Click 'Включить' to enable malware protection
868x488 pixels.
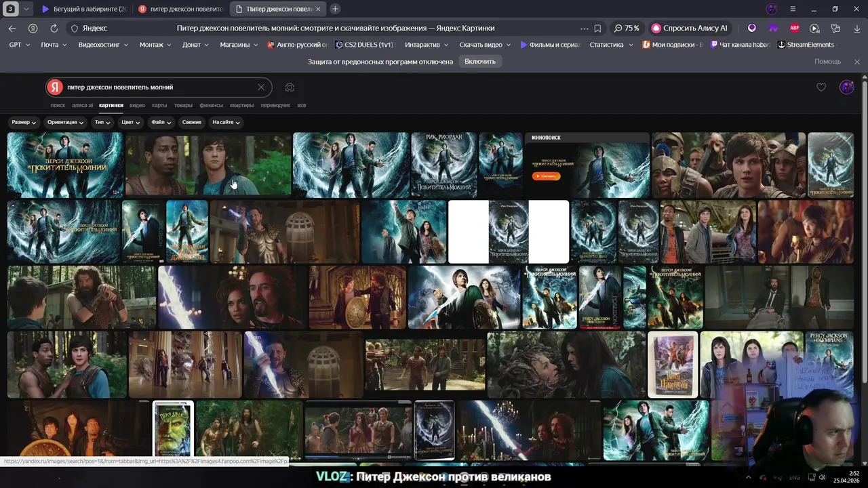point(480,62)
